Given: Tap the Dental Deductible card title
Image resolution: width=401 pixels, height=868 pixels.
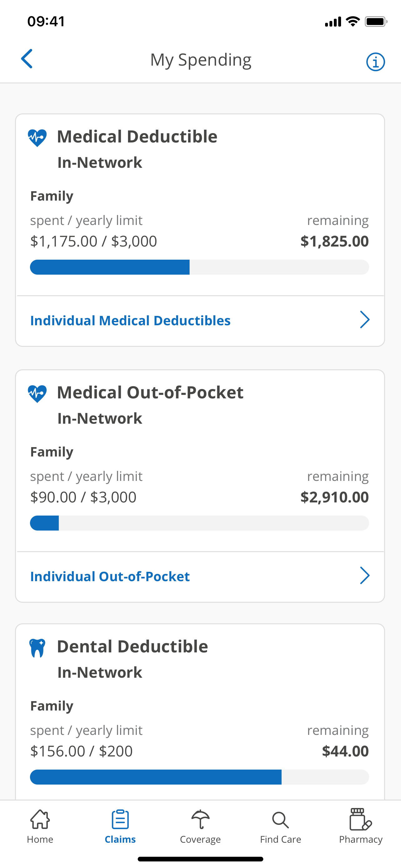Looking at the screenshot, I should (x=132, y=646).
